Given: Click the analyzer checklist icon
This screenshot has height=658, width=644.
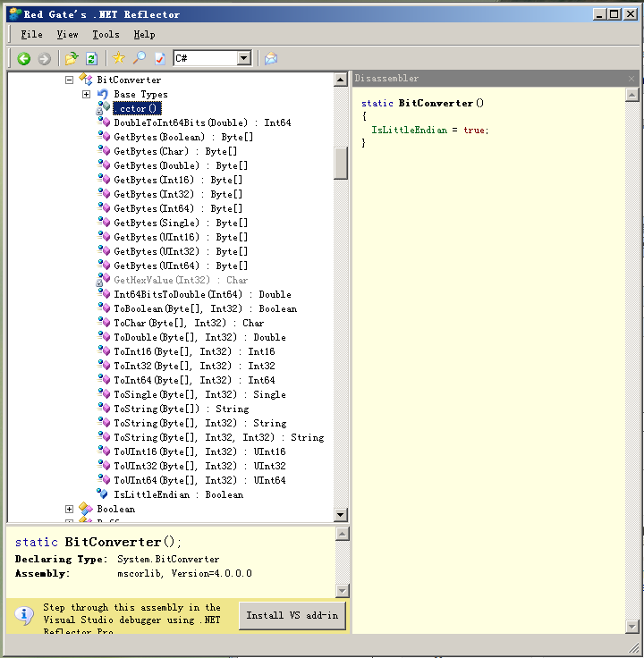Looking at the screenshot, I should (159, 58).
